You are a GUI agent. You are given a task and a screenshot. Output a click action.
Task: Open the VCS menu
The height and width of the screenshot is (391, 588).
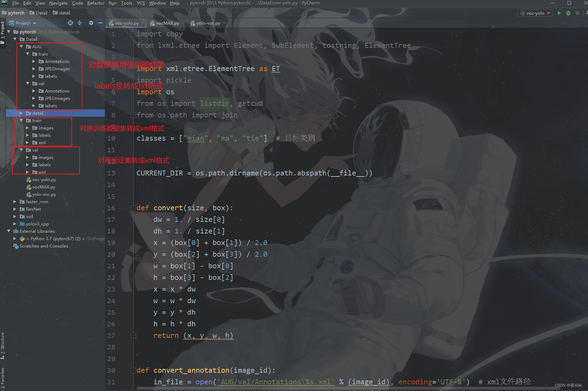pos(141,3)
